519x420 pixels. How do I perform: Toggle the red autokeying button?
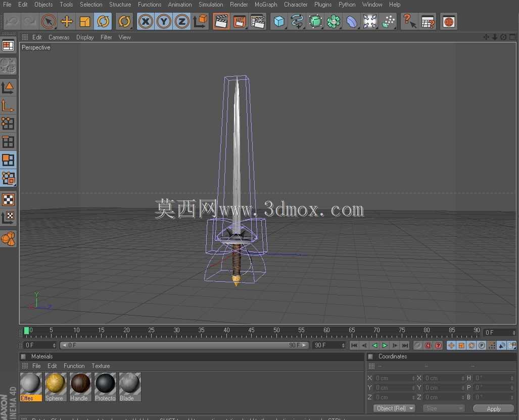(x=428, y=345)
